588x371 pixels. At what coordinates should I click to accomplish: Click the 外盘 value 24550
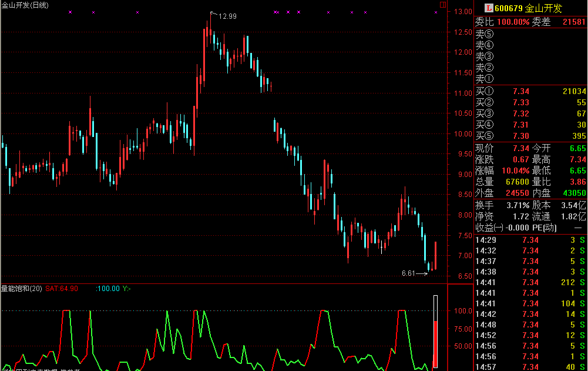pyautogui.click(x=518, y=193)
